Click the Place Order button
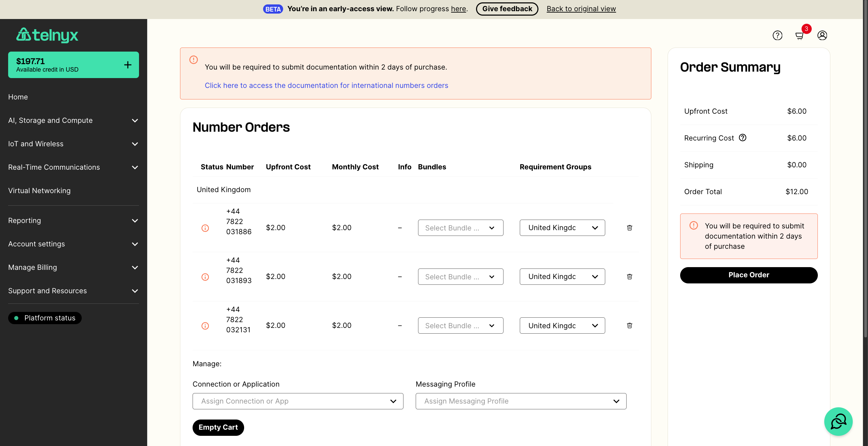The image size is (868, 446). click(x=749, y=275)
